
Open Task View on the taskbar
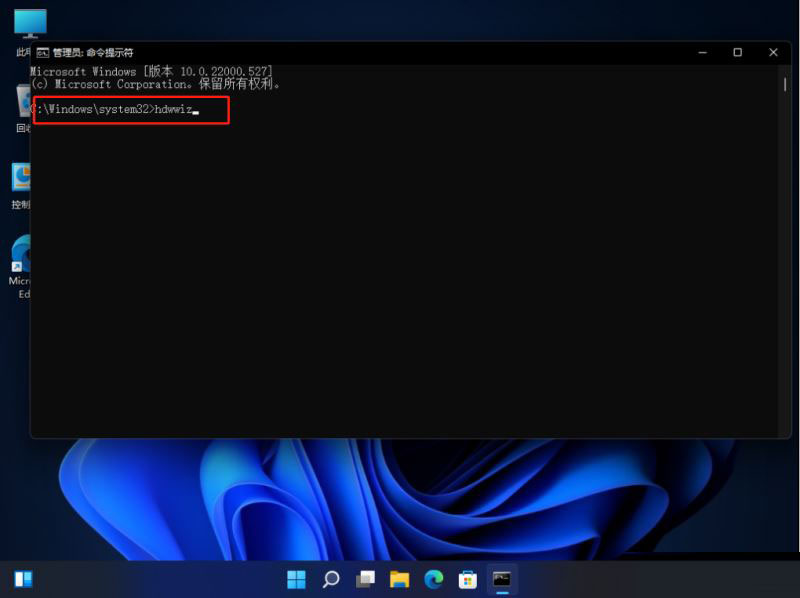pyautogui.click(x=365, y=579)
